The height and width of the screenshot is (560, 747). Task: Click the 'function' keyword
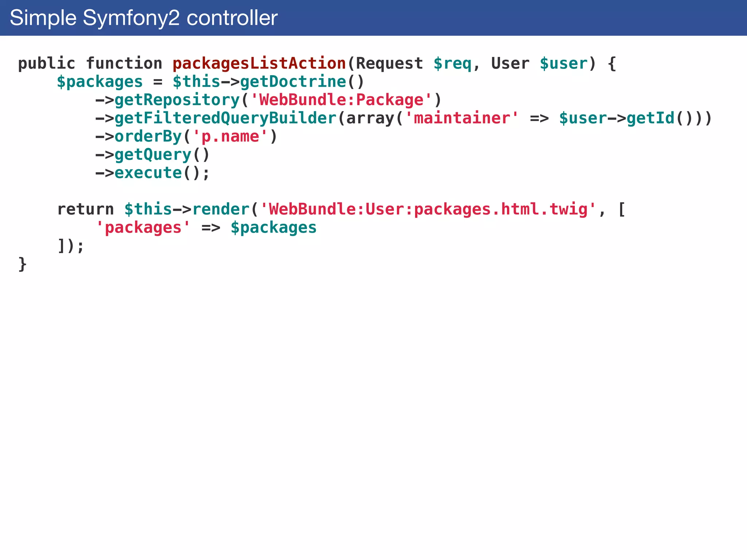point(124,63)
